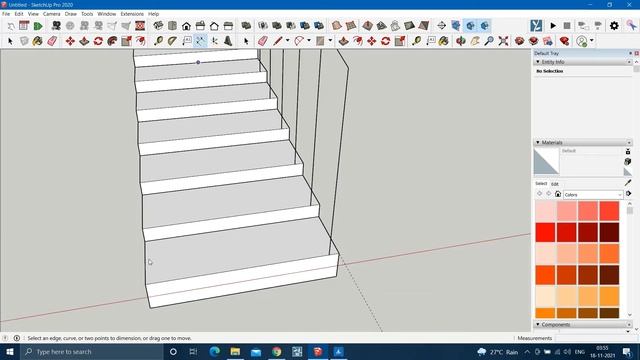Collapse the Entity Info panel
Viewport: 640px width, 360px height.
pyautogui.click(x=538, y=62)
